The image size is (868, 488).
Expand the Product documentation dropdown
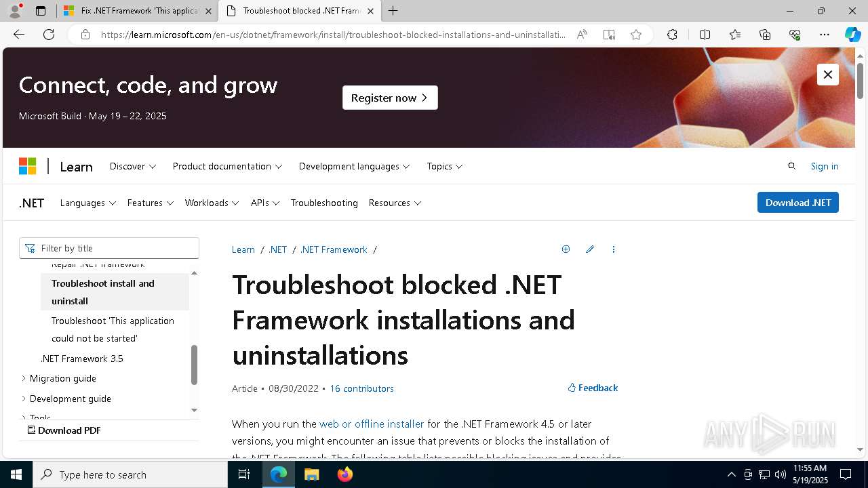coord(227,166)
